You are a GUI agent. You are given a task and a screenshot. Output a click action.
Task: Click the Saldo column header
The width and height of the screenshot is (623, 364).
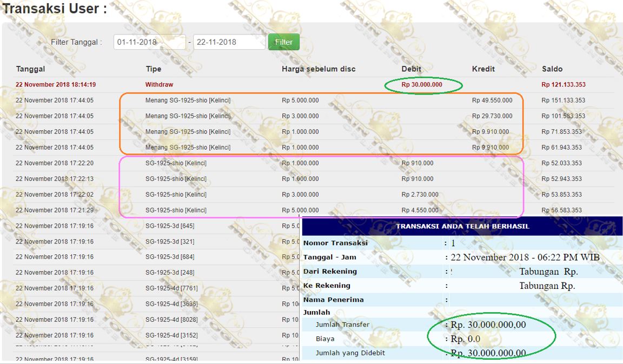click(x=552, y=69)
